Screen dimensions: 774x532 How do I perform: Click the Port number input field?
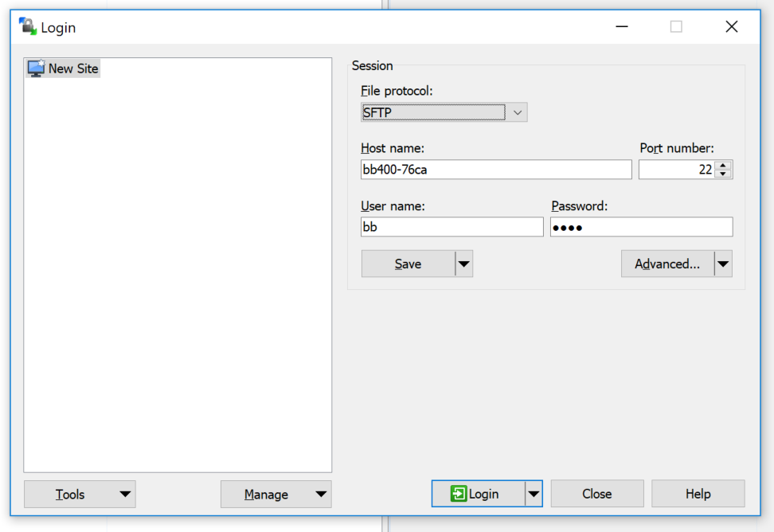[x=676, y=170]
